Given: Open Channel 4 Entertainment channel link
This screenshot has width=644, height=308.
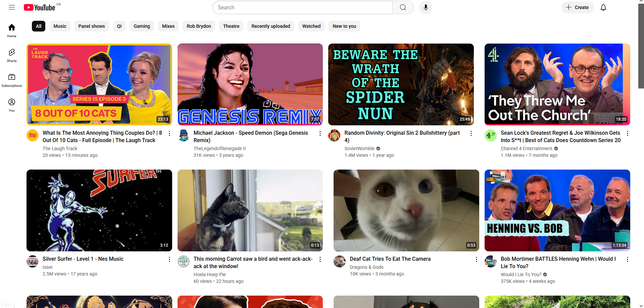Looking at the screenshot, I should 526,148.
